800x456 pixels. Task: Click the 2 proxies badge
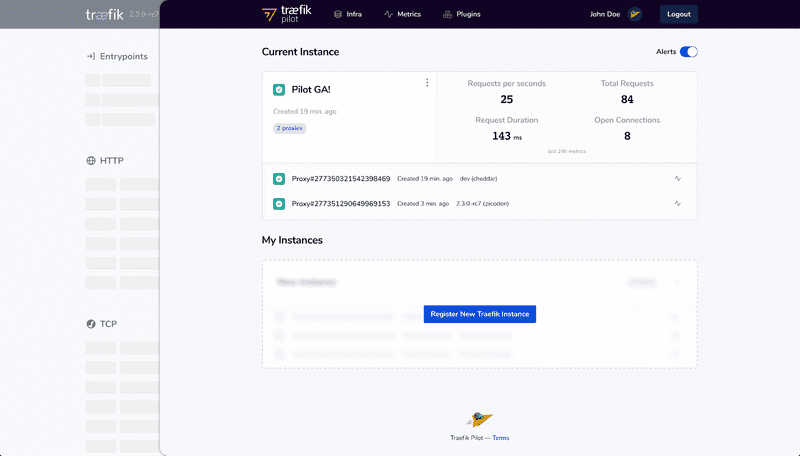[x=289, y=128]
